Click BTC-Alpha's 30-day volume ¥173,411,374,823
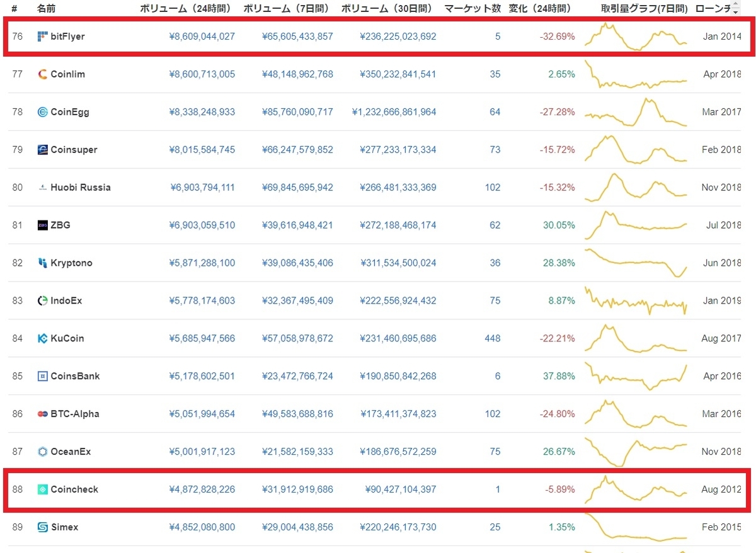This screenshot has height=553, width=756. pyautogui.click(x=398, y=414)
